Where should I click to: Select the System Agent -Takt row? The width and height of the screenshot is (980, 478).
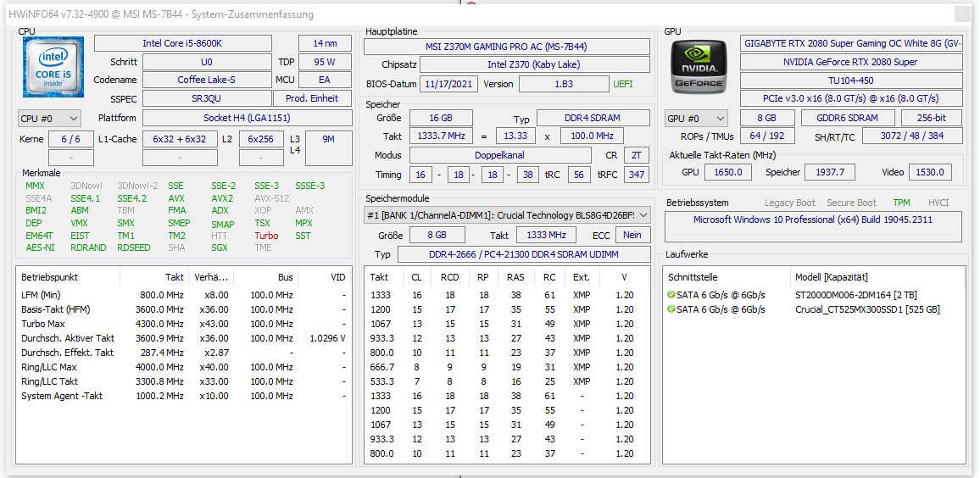click(184, 396)
